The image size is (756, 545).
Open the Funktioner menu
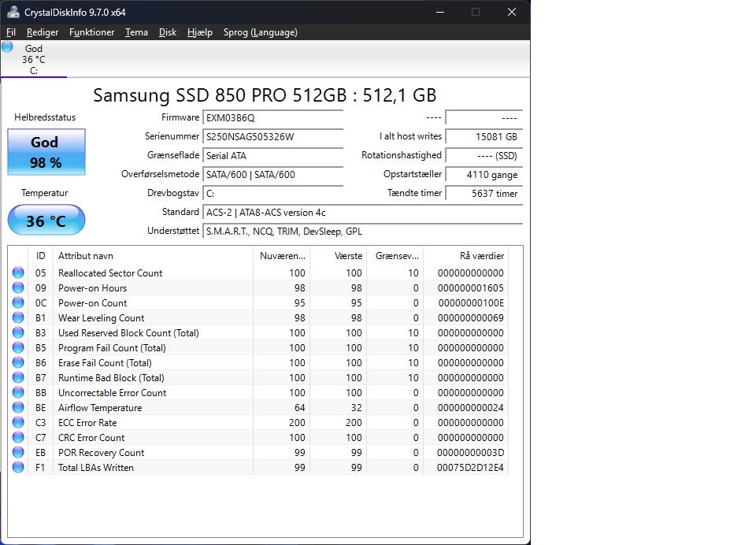91,32
